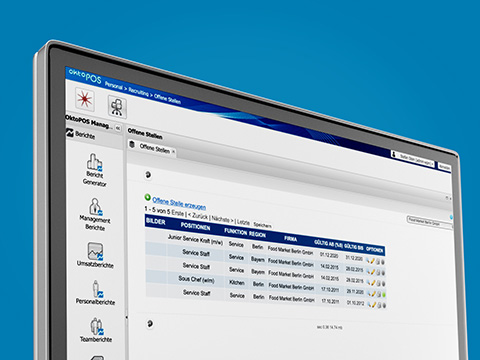Image resolution: width=480 pixels, height=360 pixels.
Task: Toggle status bulb of Junior Service Kraft row
Action: (x=383, y=262)
